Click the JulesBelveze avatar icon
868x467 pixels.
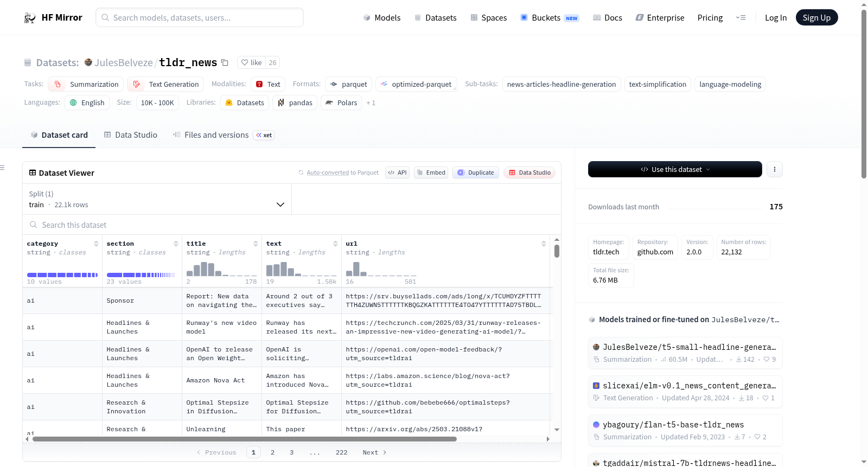[88, 62]
